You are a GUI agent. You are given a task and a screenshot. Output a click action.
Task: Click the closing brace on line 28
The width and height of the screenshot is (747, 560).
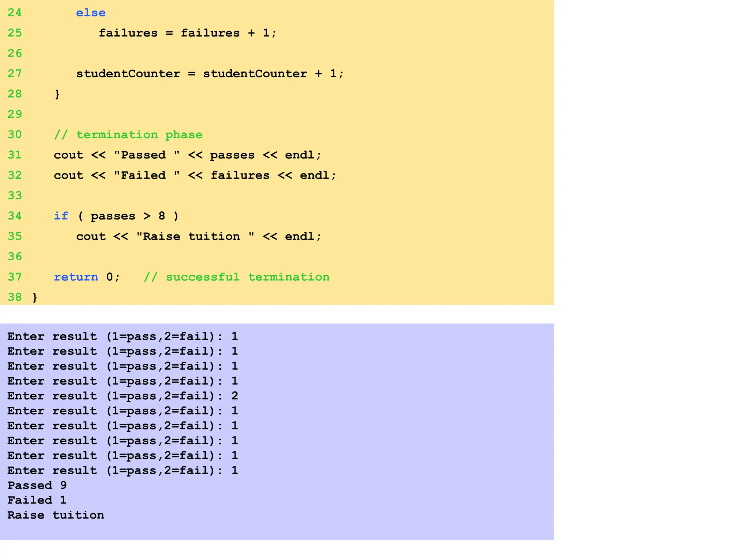coord(57,94)
